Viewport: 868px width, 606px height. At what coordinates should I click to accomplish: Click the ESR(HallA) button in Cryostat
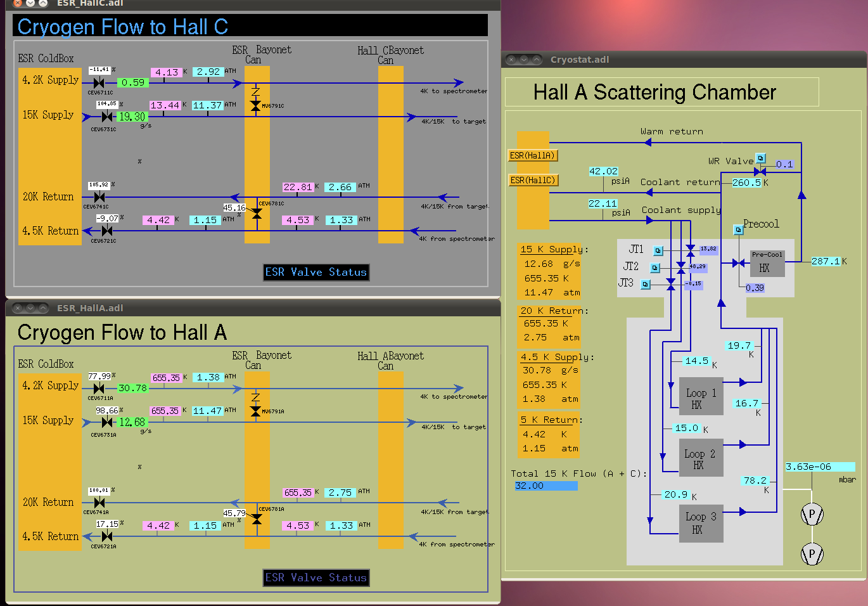point(533,155)
